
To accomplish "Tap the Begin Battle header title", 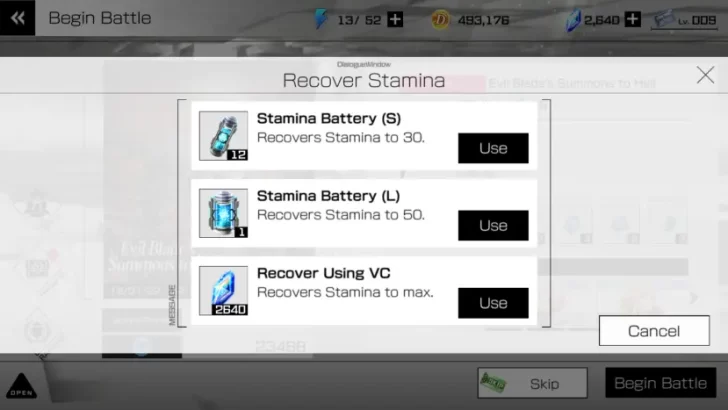I will [100, 18].
